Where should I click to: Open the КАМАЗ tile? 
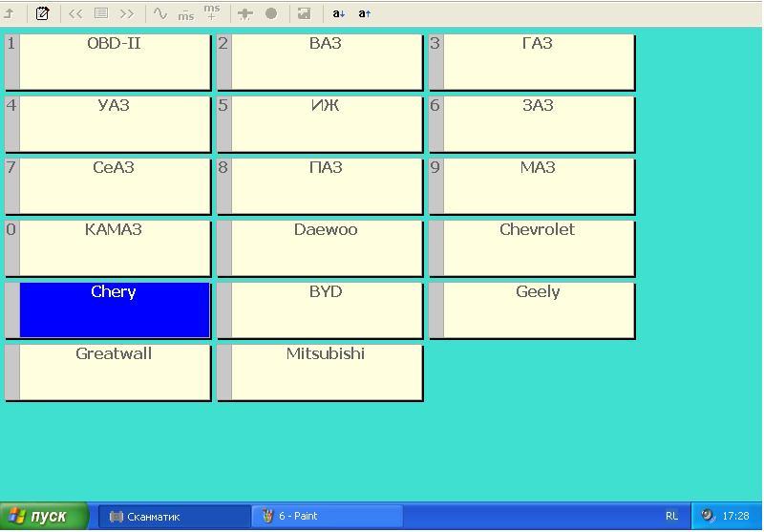coord(108,248)
